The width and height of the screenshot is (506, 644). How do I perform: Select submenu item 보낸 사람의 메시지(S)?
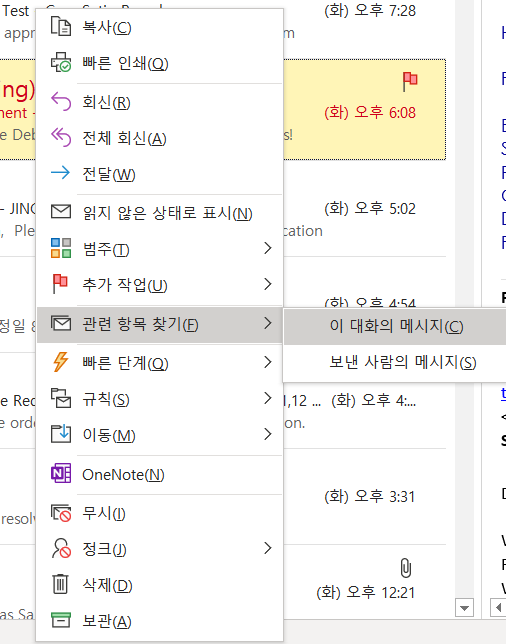pos(396,363)
